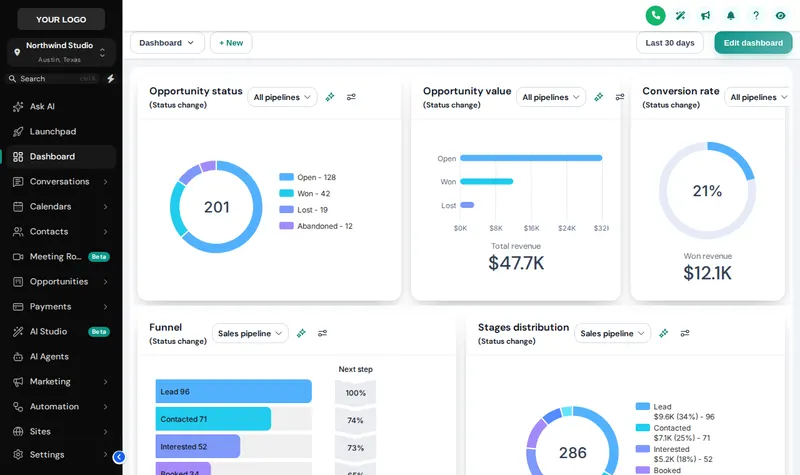
Task: Click the Lead 96 funnel bar
Action: 234,391
